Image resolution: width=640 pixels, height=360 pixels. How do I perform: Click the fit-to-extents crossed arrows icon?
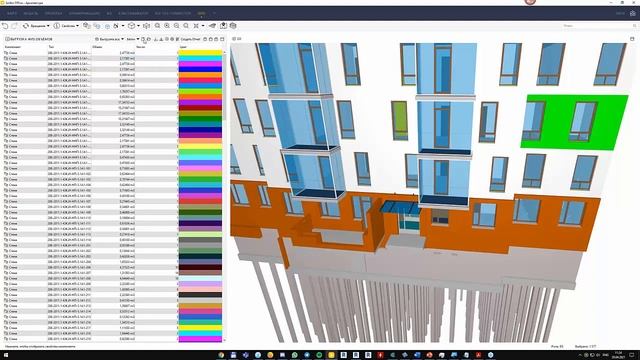coord(196,26)
